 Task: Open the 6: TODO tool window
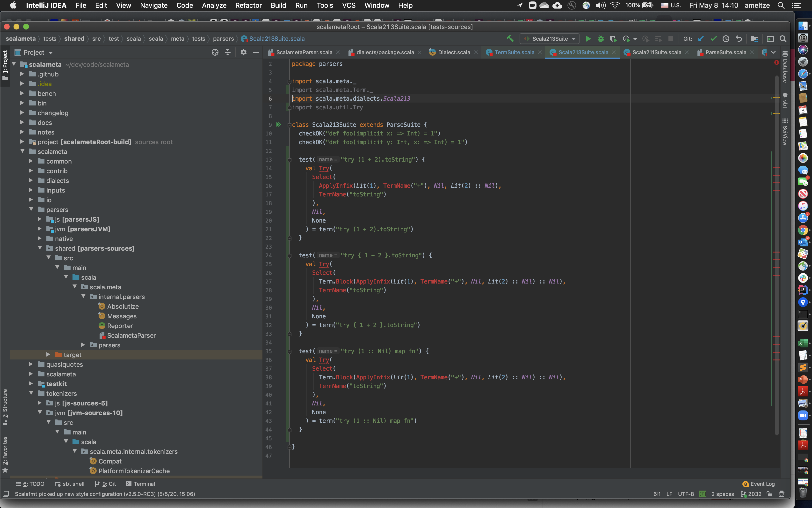tap(30, 484)
